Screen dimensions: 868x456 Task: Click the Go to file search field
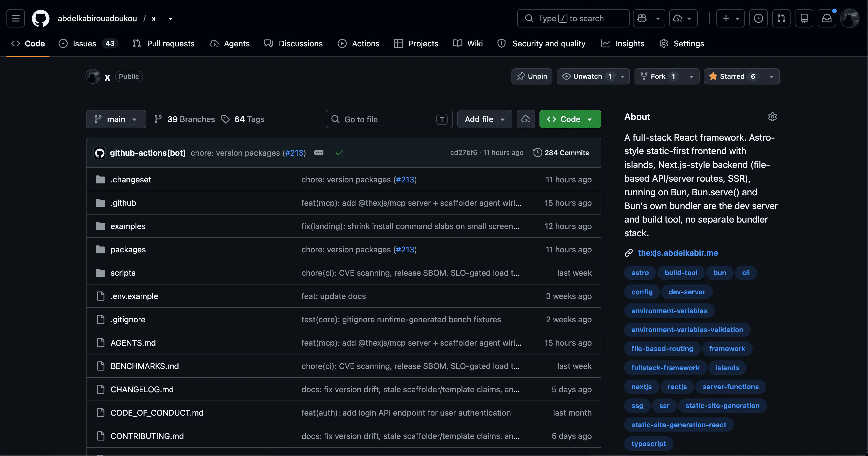pos(389,119)
